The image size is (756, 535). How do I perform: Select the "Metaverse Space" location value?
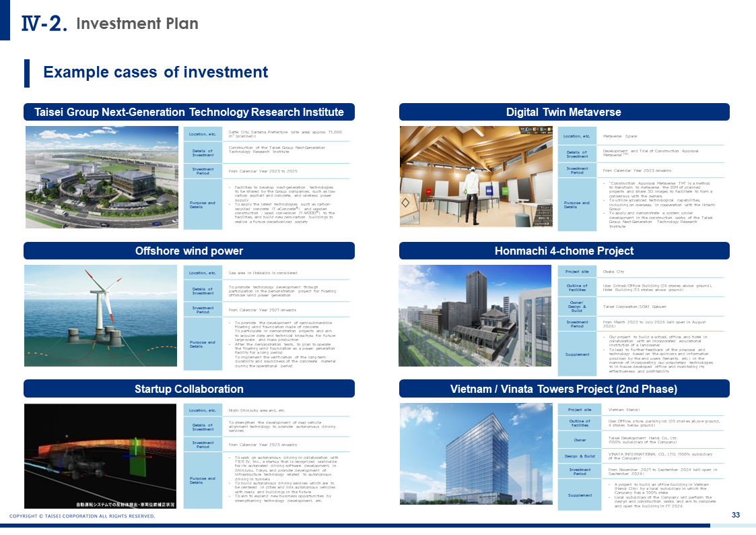(x=620, y=136)
